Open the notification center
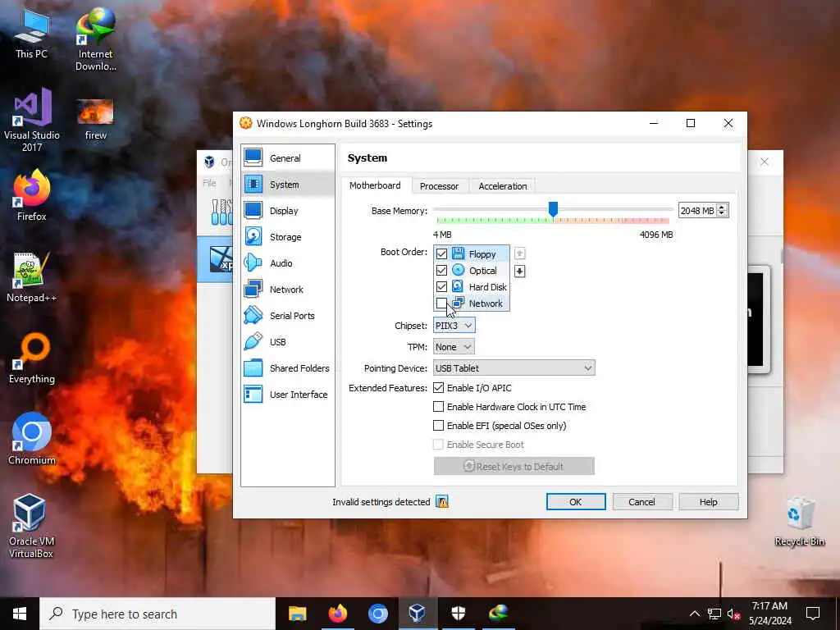The image size is (840, 630). tap(813, 614)
